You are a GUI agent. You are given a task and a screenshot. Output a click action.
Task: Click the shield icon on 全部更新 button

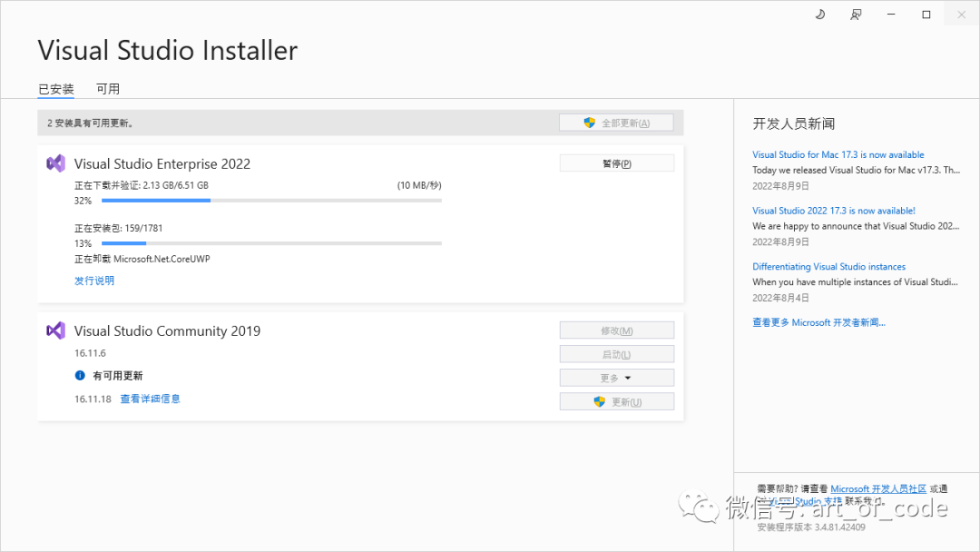pyautogui.click(x=589, y=123)
